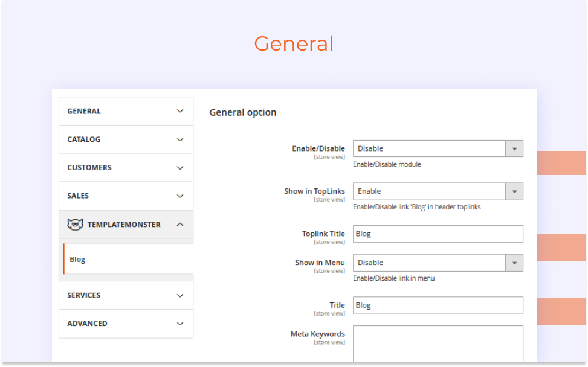This screenshot has width=588, height=367.
Task: Expand the ADVANCED section chevron
Action: click(180, 324)
